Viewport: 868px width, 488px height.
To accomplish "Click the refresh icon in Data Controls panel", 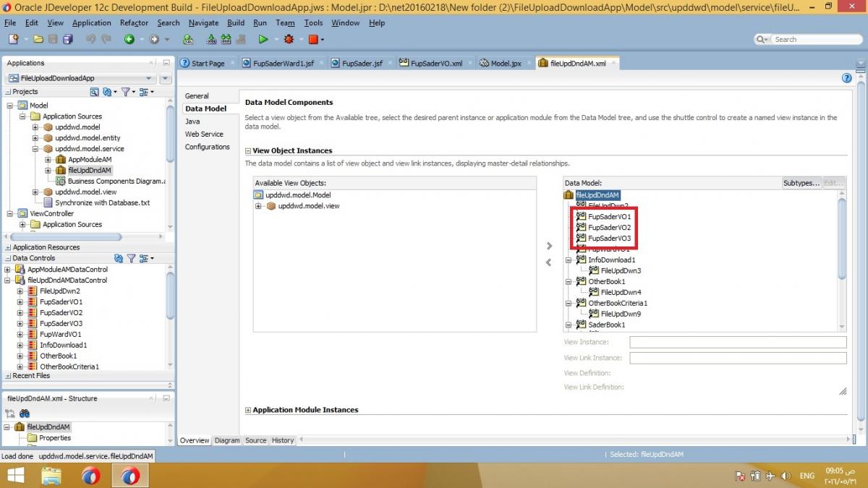I will (x=119, y=257).
